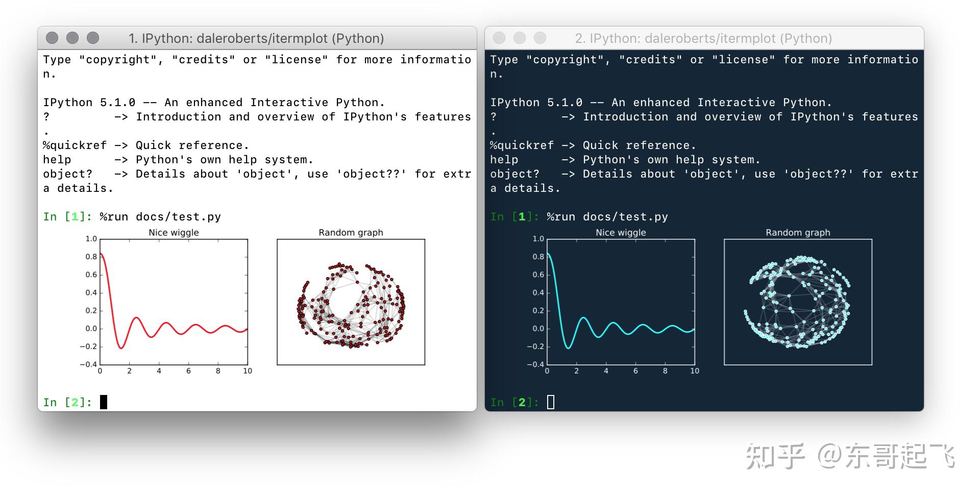Click the Random graph plot in dark terminal
Image resolution: width=980 pixels, height=496 pixels.
point(797,301)
